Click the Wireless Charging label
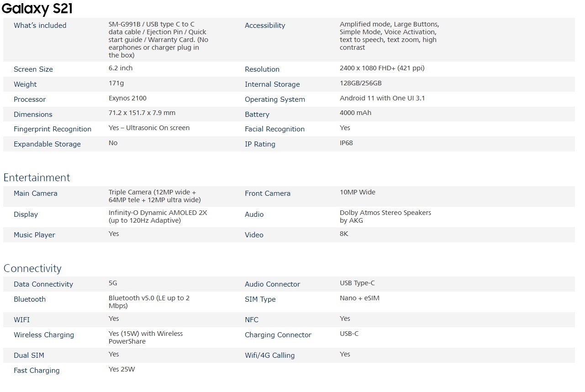 [x=44, y=335]
